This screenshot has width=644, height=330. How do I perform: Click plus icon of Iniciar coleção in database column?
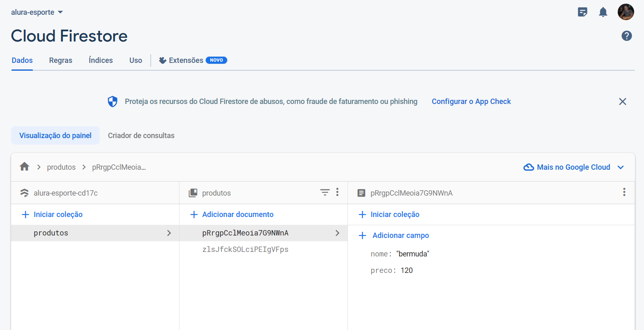click(x=25, y=215)
